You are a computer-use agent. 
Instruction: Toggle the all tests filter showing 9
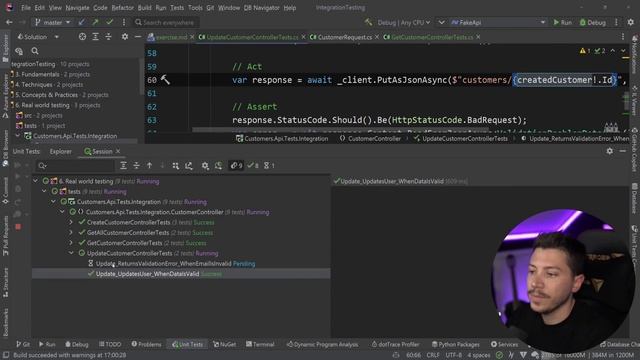tap(236, 165)
